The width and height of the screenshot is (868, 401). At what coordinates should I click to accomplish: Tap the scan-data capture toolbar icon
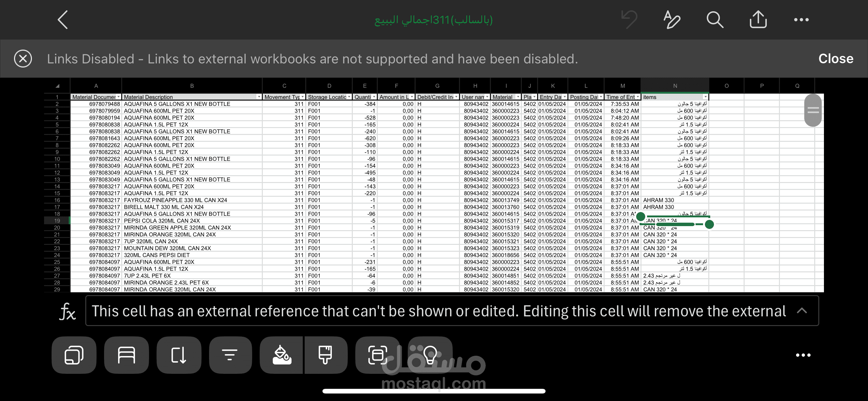click(x=377, y=355)
